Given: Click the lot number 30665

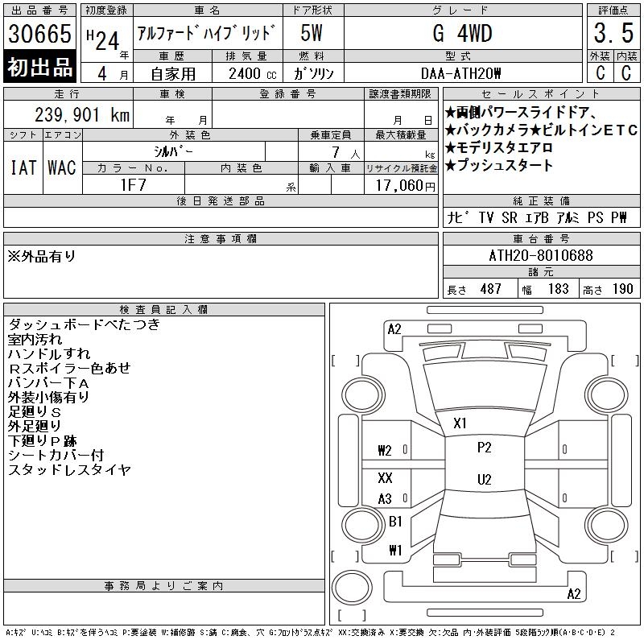Looking at the screenshot, I should 40,35.
